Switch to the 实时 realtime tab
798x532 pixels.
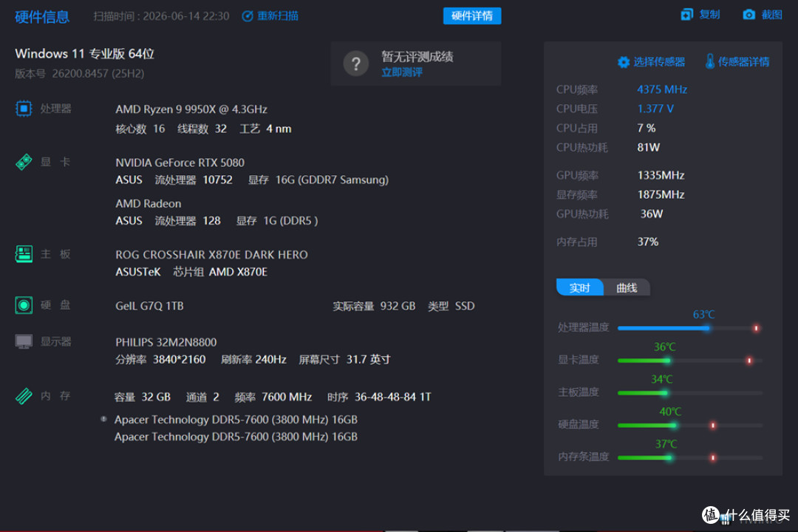point(580,287)
